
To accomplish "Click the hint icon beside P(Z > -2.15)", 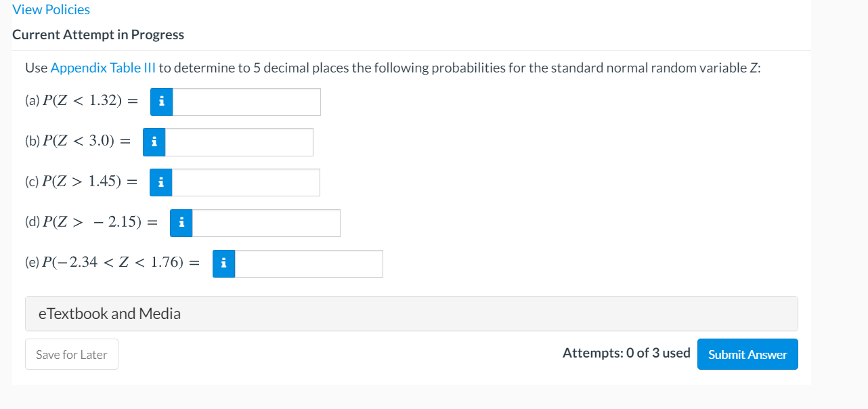I will (181, 223).
